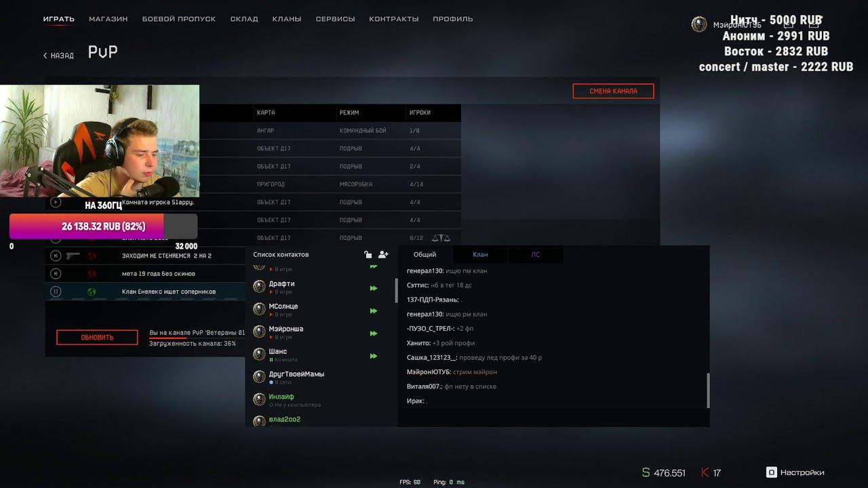Open БОЕВОЙ ПРОПУСК section

coord(179,19)
